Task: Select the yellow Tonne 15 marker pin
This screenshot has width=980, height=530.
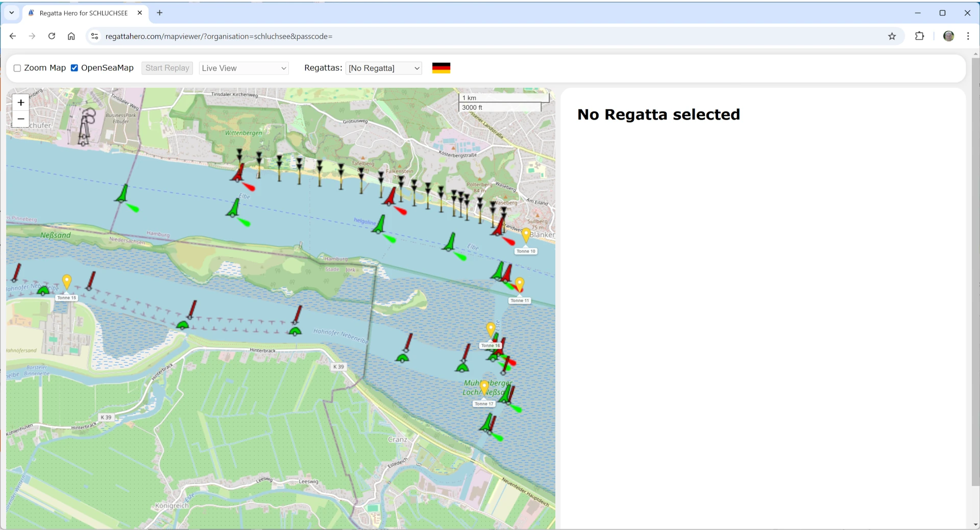Action: pyautogui.click(x=67, y=282)
